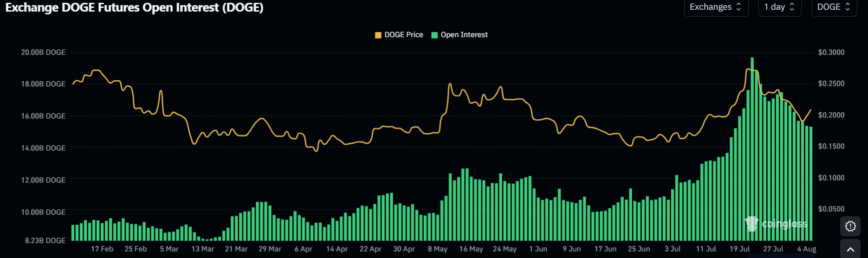Expand the 1 day interval dropdown
The width and height of the screenshot is (868, 258).
click(780, 7)
